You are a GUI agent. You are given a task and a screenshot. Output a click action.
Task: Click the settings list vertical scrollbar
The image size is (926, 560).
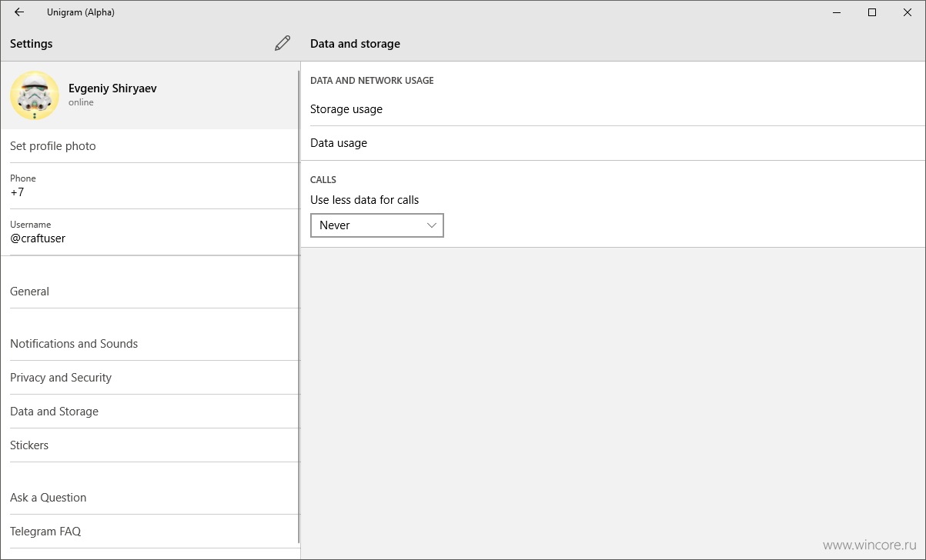pyautogui.click(x=299, y=308)
